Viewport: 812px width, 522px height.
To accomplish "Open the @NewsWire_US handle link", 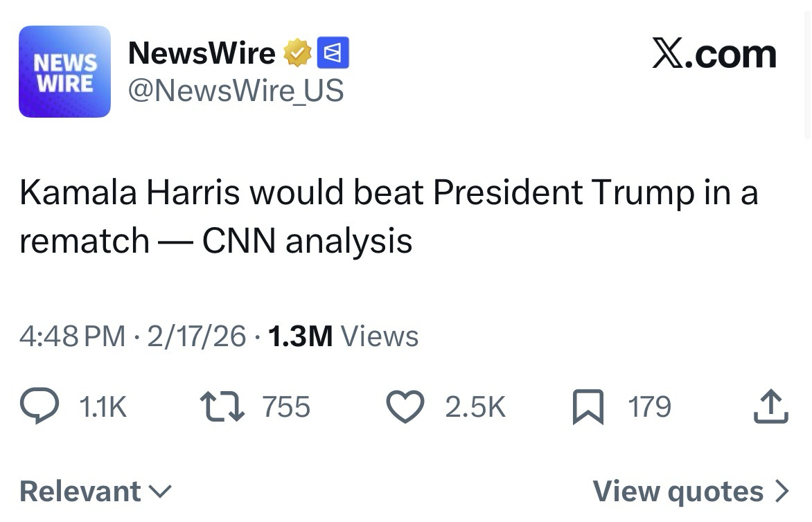I will [236, 91].
